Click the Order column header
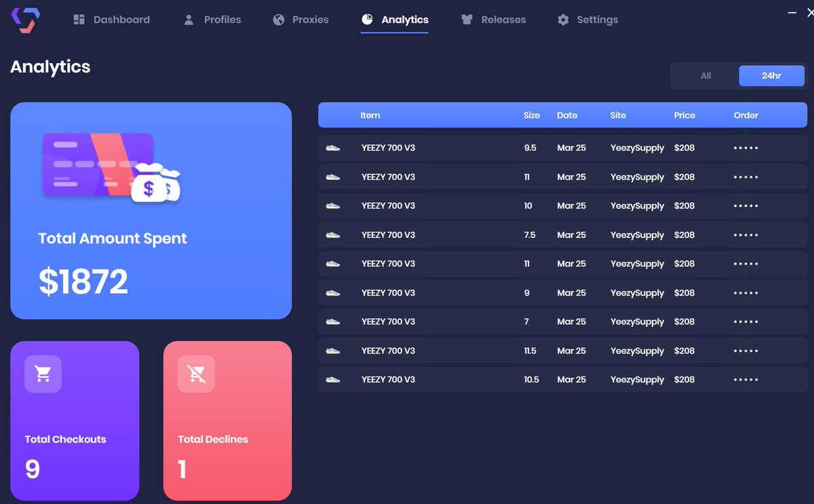 [x=746, y=115]
